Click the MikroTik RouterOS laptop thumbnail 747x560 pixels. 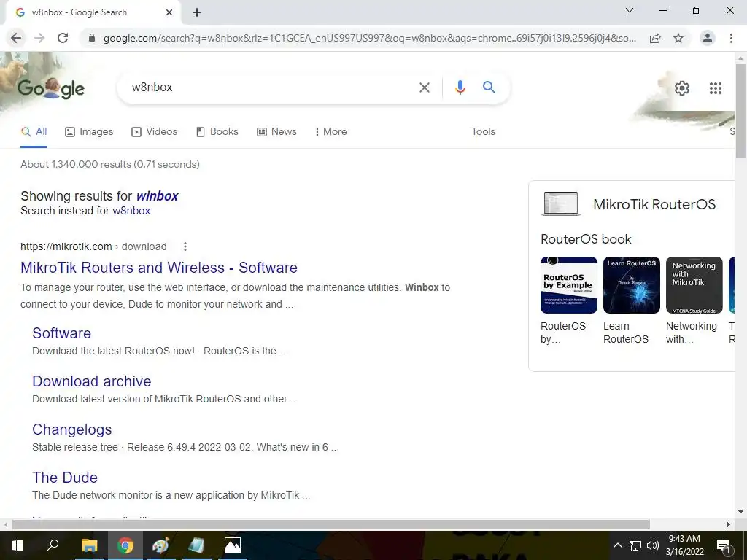(x=561, y=203)
